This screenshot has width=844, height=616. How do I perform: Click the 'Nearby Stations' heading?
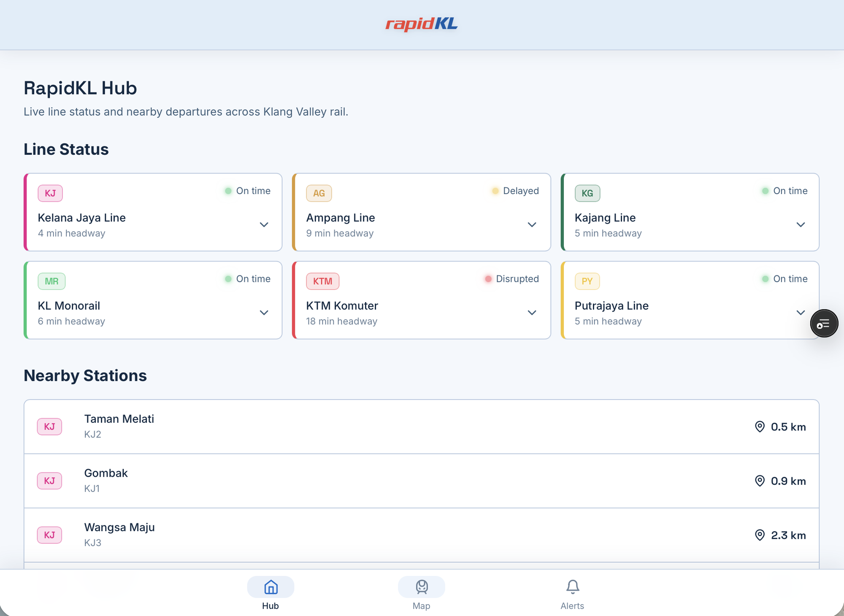tap(85, 376)
